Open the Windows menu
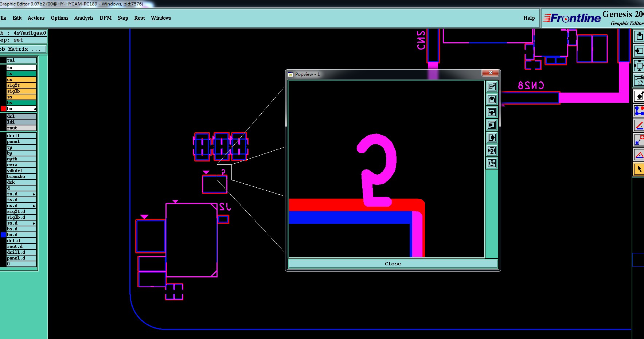 click(x=161, y=18)
